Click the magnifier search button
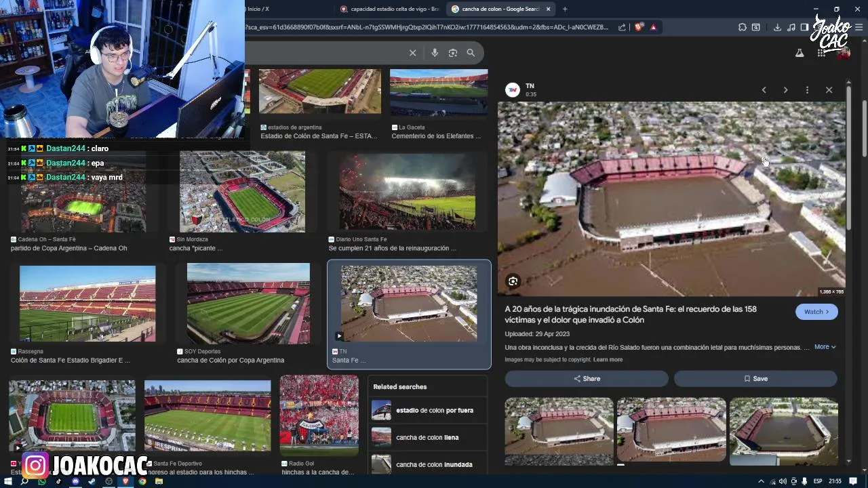This screenshot has height=488, width=868. click(x=471, y=53)
